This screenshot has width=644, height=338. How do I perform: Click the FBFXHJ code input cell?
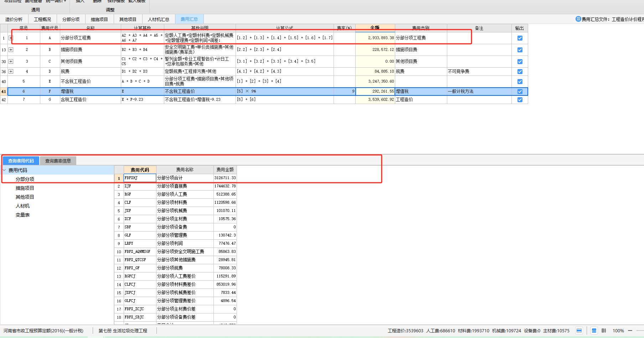coord(140,178)
